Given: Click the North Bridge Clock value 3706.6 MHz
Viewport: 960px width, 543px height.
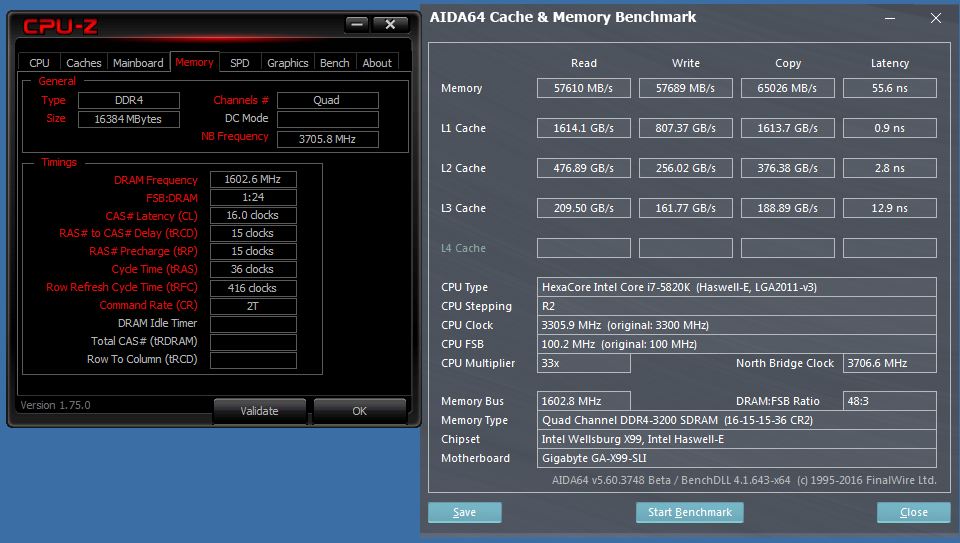Looking at the screenshot, I should click(x=890, y=363).
